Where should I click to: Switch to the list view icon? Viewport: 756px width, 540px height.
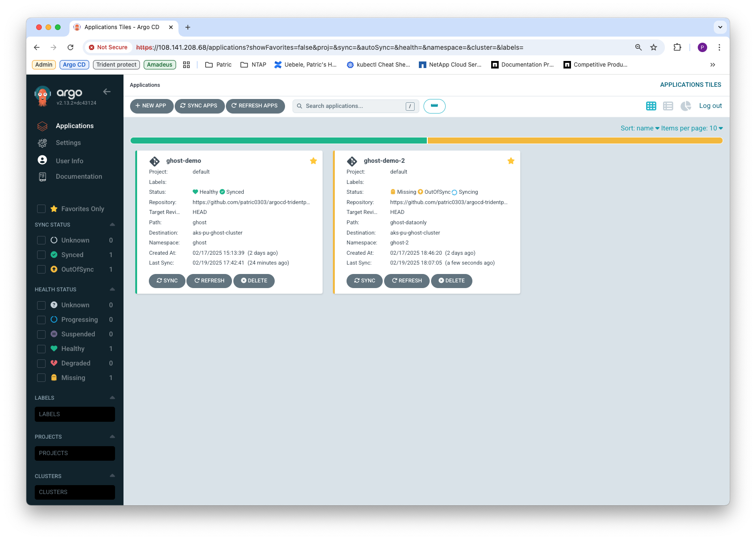coord(668,106)
